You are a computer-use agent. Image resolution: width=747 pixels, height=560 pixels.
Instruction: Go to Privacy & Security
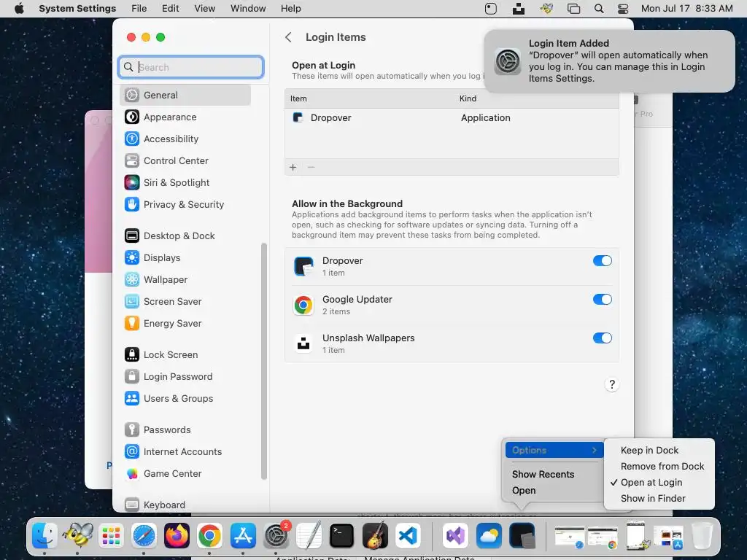[x=185, y=204]
